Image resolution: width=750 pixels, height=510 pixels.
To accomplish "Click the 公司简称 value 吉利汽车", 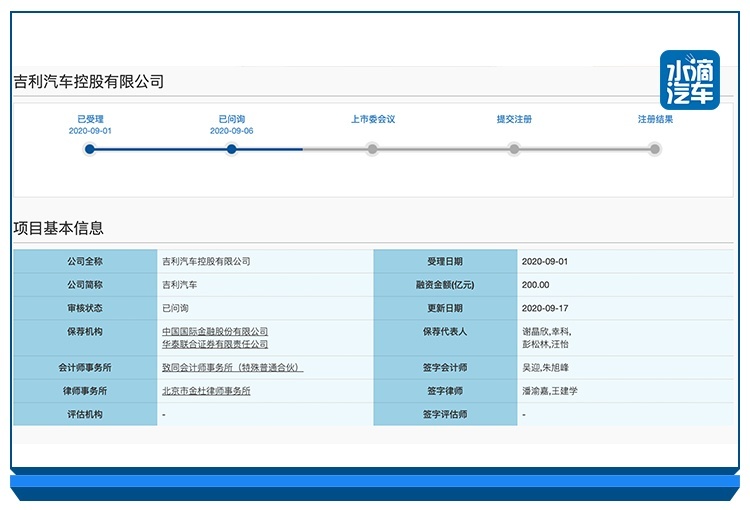I will (x=180, y=285).
